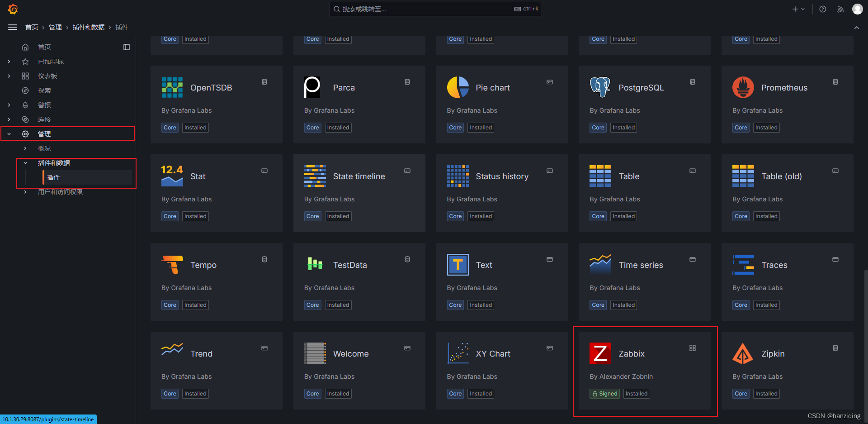Click the OpenTSDB datasource-type icon

(264, 82)
